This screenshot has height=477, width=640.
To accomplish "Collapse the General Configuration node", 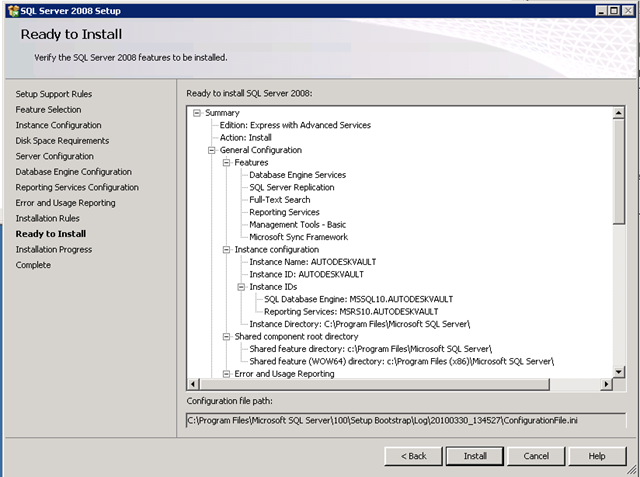I will [x=211, y=150].
